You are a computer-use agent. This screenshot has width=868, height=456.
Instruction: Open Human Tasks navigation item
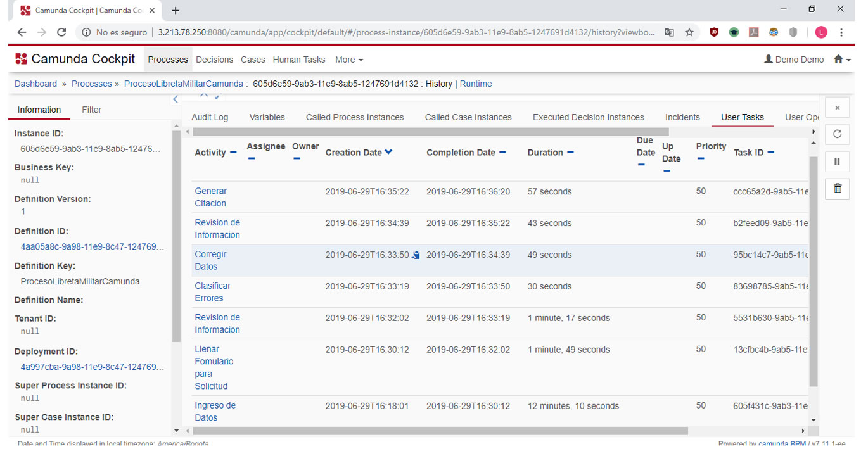(299, 60)
